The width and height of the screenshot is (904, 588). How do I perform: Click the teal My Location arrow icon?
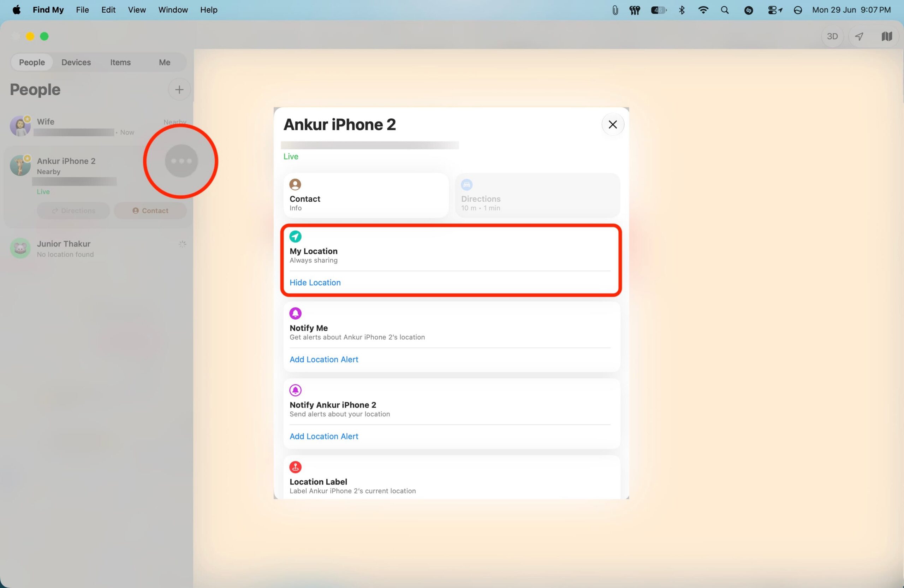click(x=296, y=237)
